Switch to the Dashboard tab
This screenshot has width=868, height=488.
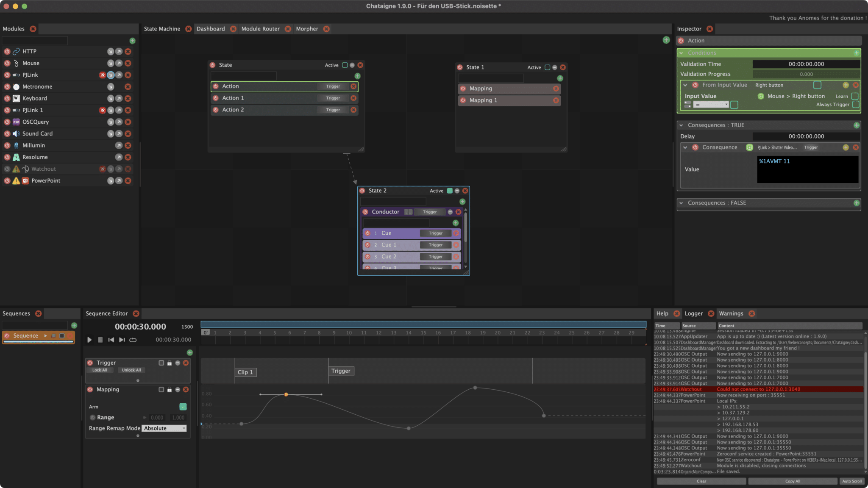(x=211, y=29)
